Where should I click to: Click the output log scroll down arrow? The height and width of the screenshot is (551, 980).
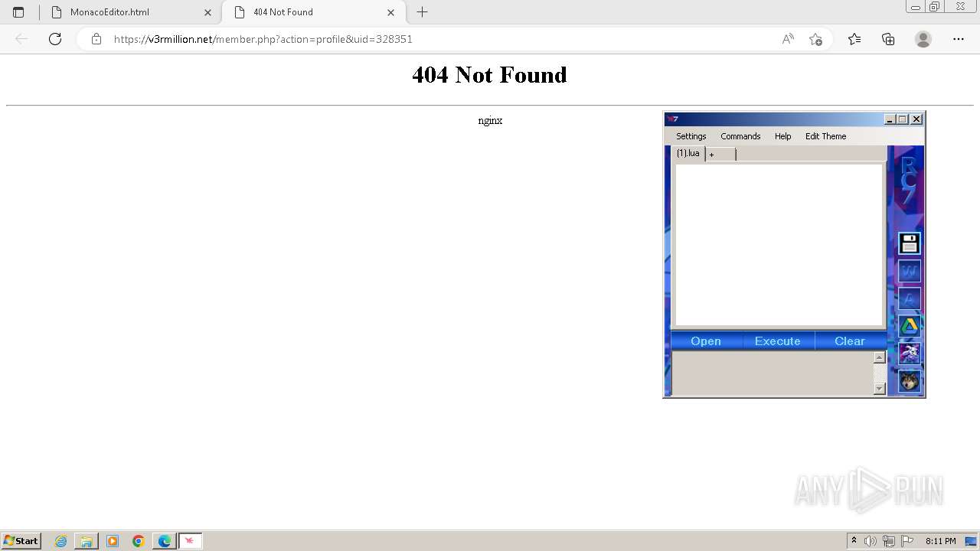(x=879, y=389)
